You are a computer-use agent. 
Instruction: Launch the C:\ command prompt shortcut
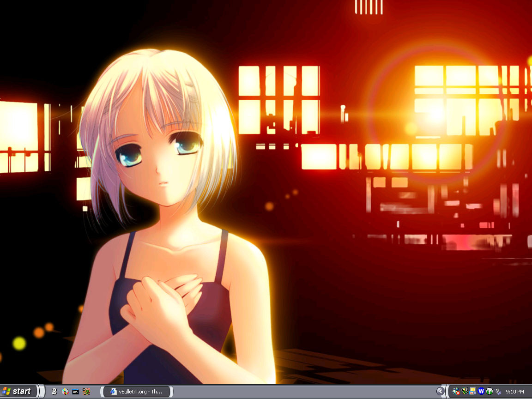point(76,392)
